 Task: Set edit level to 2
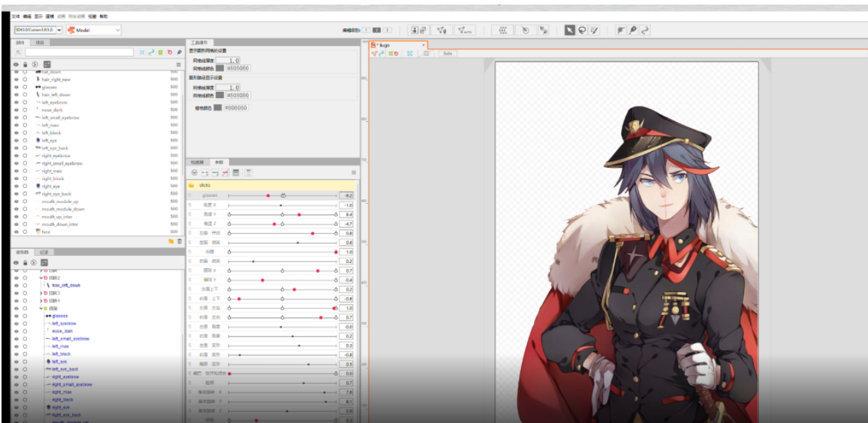click(x=376, y=30)
